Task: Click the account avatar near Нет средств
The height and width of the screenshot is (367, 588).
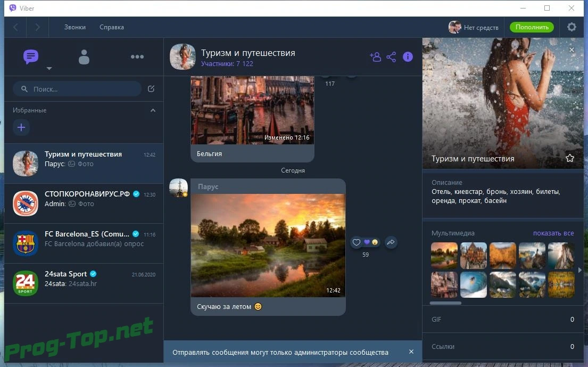Action: 454,27
